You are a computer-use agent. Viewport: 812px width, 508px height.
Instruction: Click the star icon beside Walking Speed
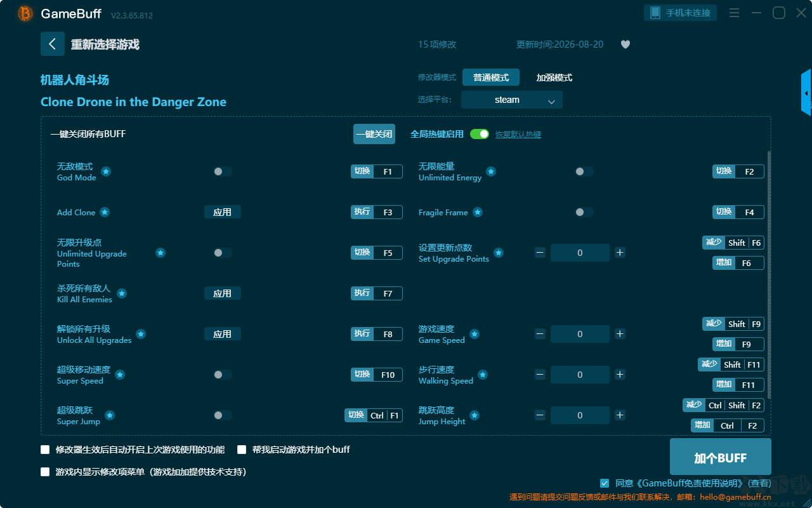pos(483,375)
